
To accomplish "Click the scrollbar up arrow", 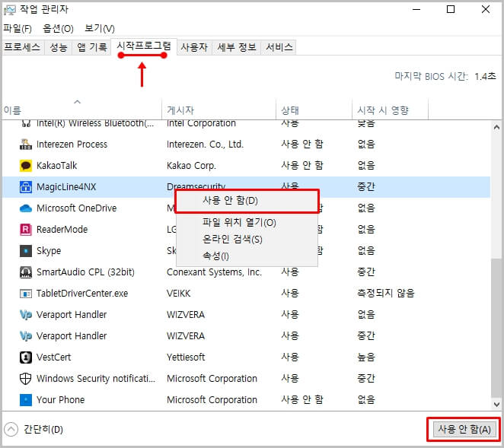I will (496, 128).
